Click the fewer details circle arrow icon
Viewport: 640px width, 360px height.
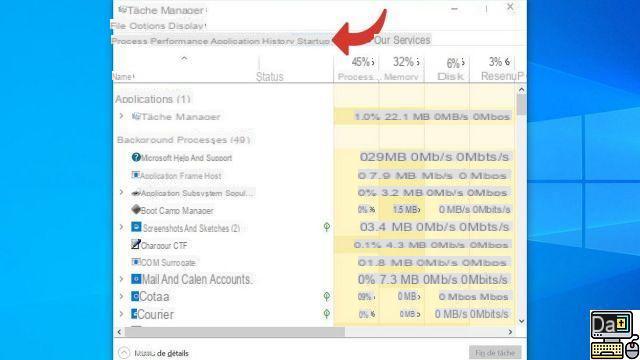124,353
